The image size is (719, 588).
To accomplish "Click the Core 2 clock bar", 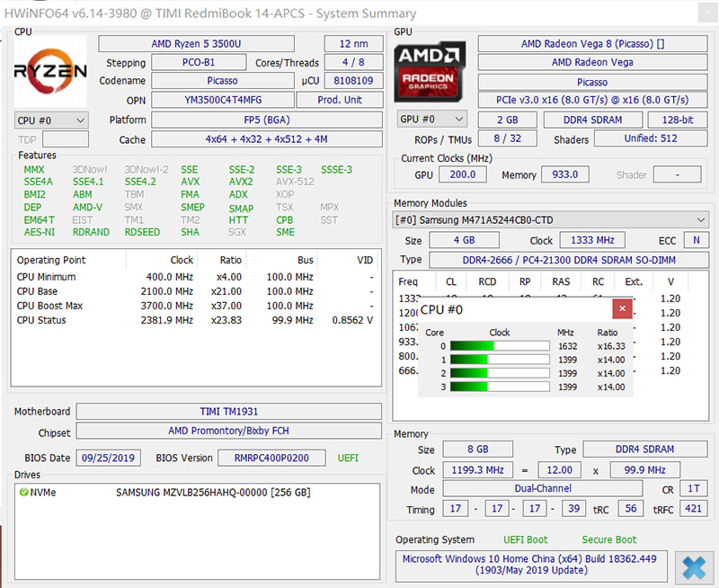I will click(x=500, y=373).
